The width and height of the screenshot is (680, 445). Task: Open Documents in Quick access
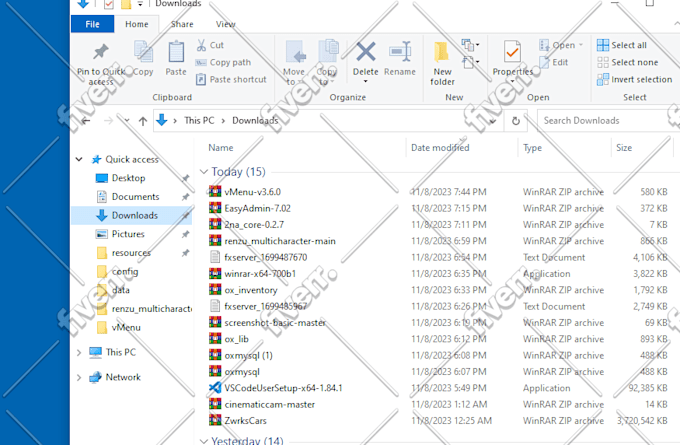tap(135, 196)
